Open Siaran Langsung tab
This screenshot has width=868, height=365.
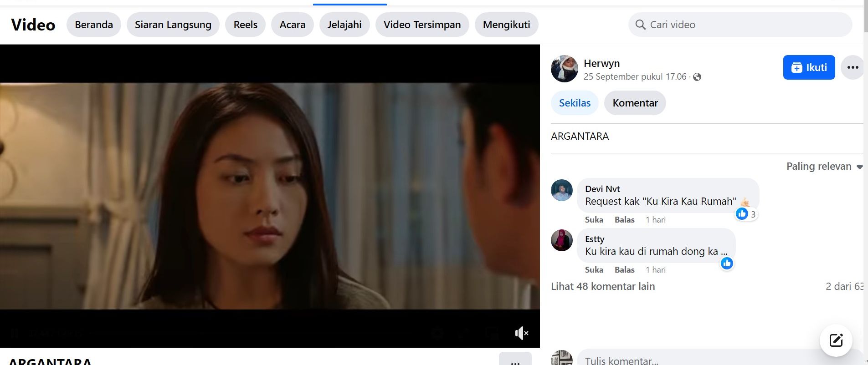pyautogui.click(x=173, y=25)
